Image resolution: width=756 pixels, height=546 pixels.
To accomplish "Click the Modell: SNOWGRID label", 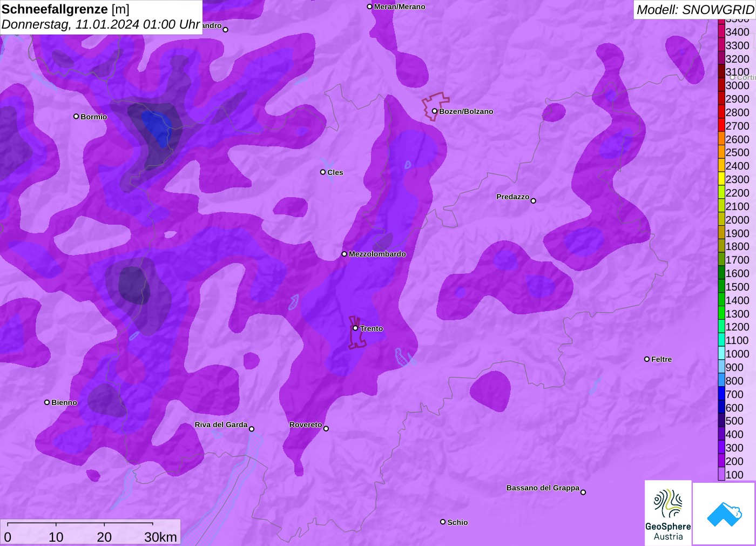I will (x=695, y=10).
